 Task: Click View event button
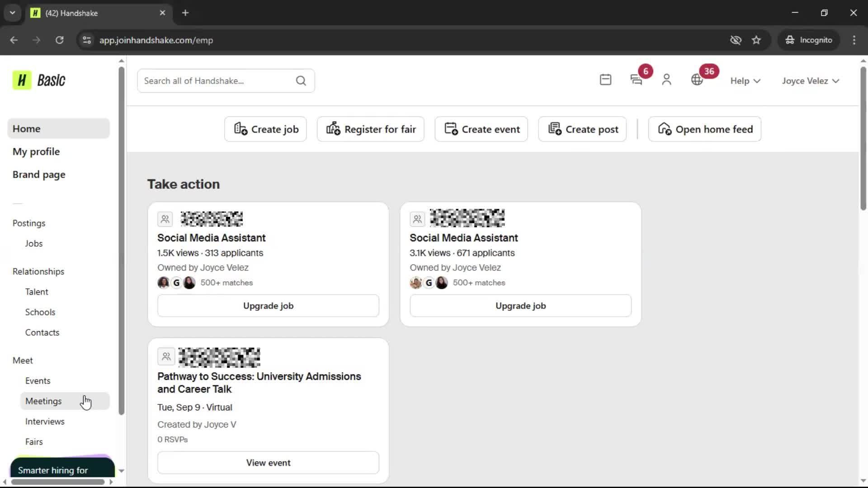268,463
